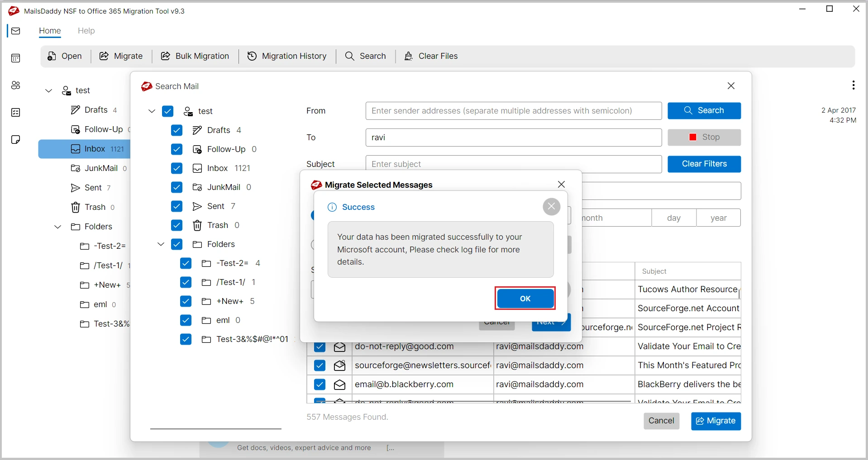Screen dimensions: 868x460
Task: Open the calendar view icon in sidebar
Action: tap(16, 58)
